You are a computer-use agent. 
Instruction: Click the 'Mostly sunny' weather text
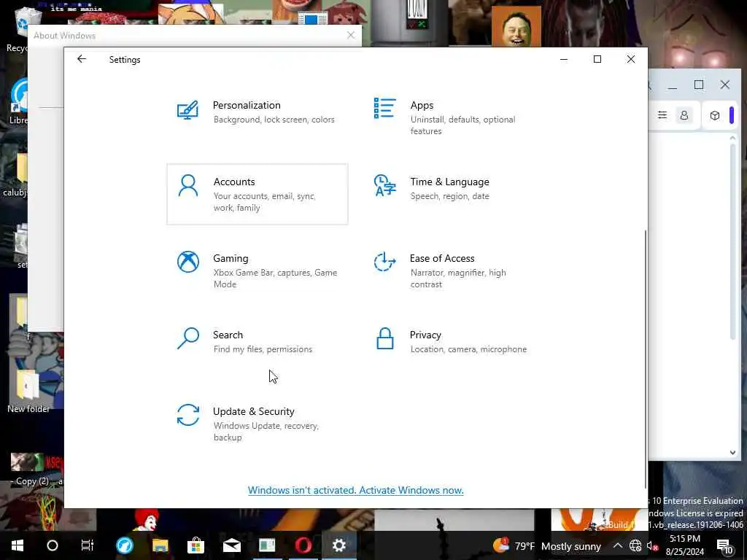coord(570,546)
